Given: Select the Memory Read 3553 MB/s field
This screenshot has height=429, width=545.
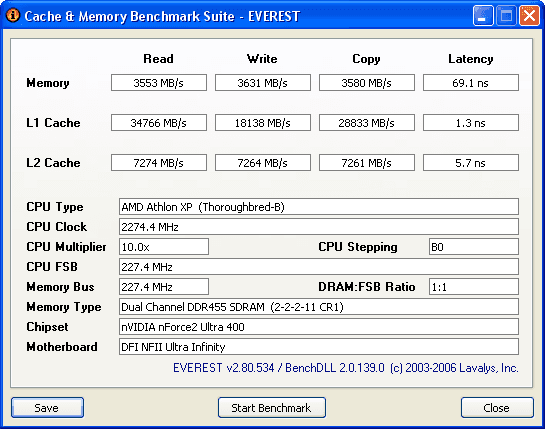Looking at the screenshot, I should [159, 83].
